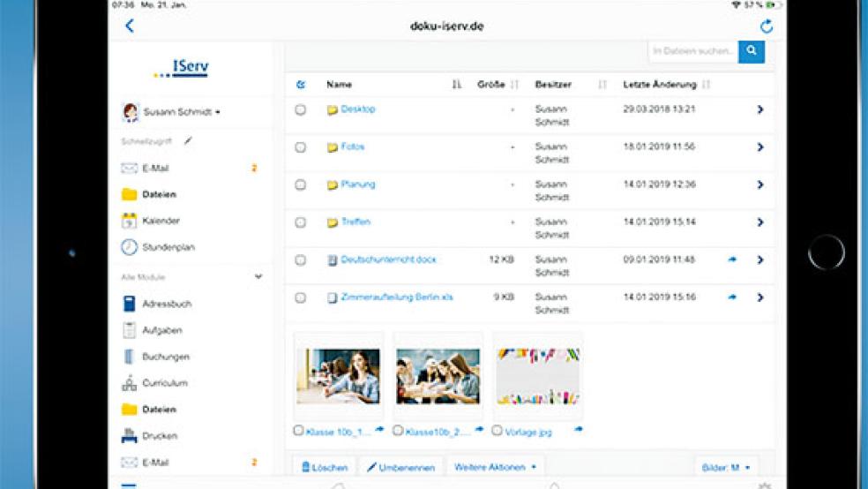
Task: Reload the doku-iserv.de page
Action: pos(767,26)
